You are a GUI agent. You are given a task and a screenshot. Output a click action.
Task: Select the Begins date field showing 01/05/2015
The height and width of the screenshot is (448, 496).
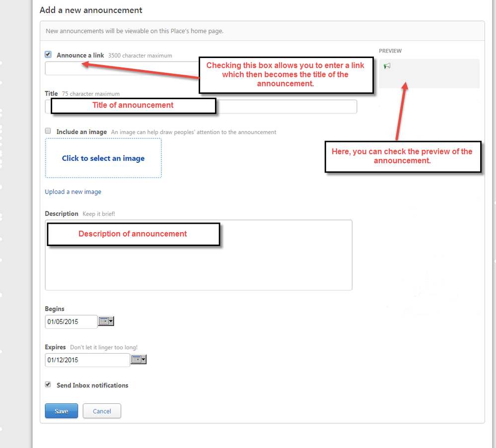pos(71,321)
